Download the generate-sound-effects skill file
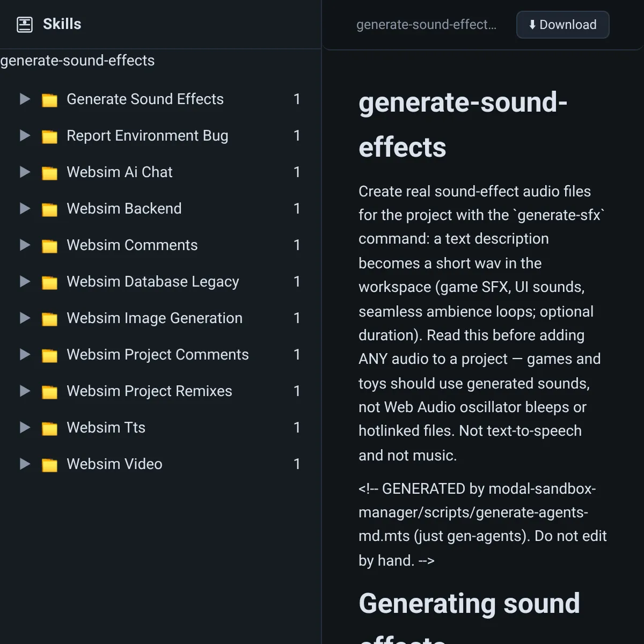This screenshot has height=644, width=644. [x=562, y=25]
